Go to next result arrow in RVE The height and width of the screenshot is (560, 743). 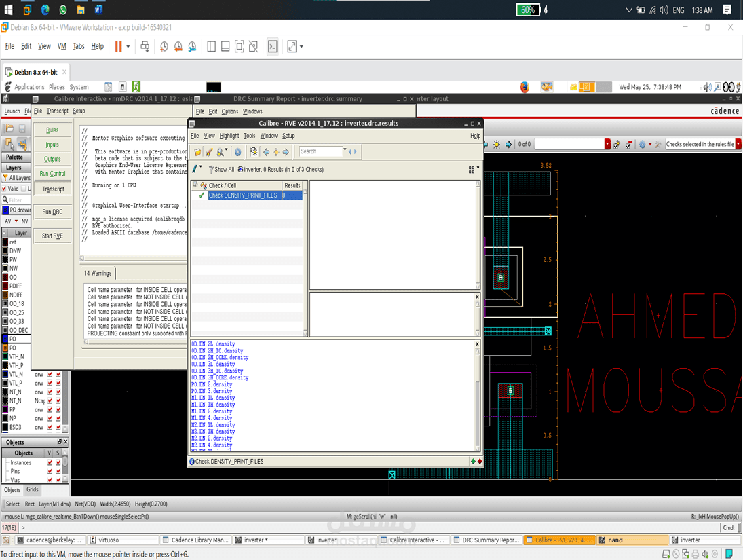(286, 152)
